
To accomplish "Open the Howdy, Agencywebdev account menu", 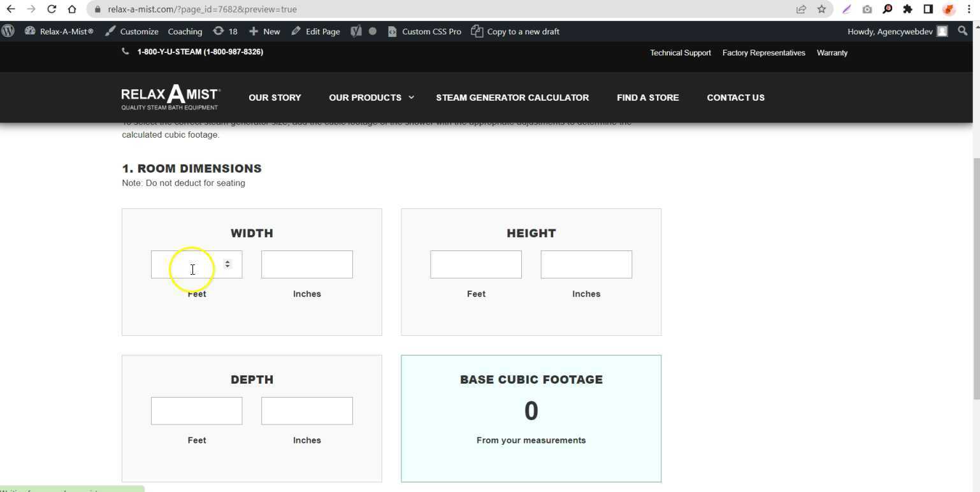I will point(897,31).
